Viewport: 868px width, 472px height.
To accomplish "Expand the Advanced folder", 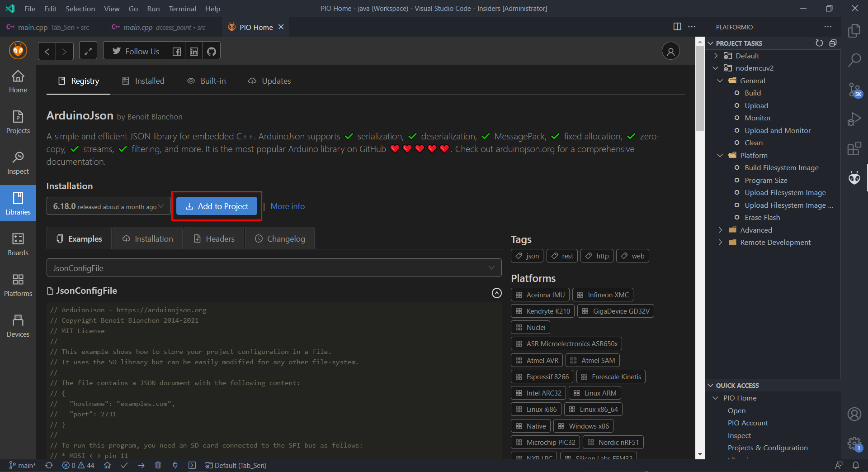I will 720,230.
